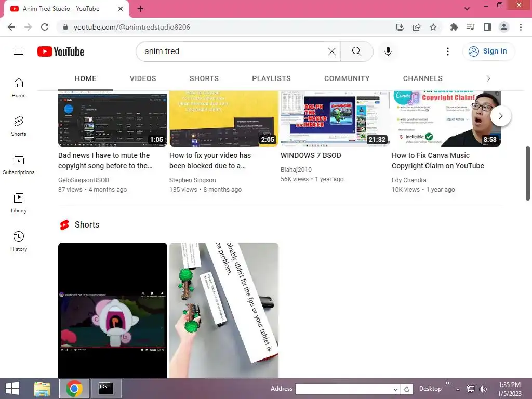Click the YouTube logo

tap(61, 51)
